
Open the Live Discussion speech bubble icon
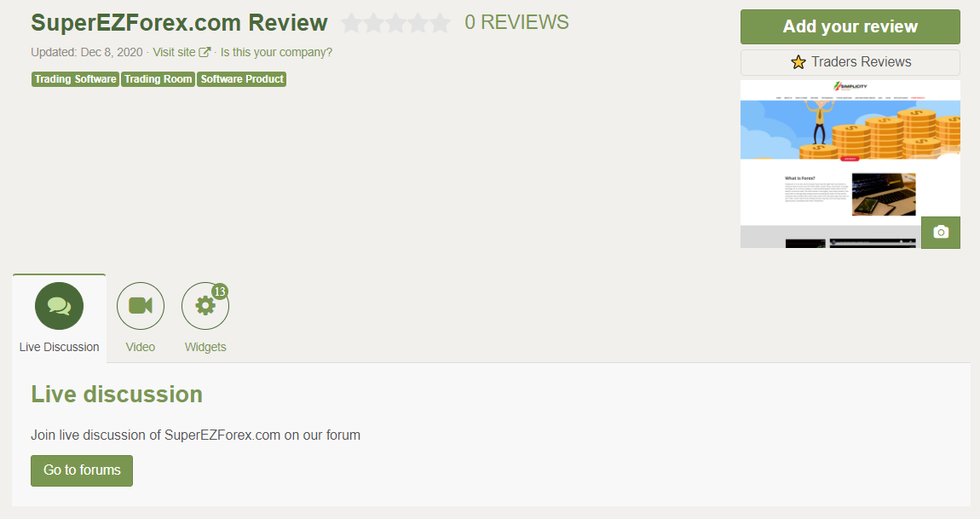[x=59, y=306]
